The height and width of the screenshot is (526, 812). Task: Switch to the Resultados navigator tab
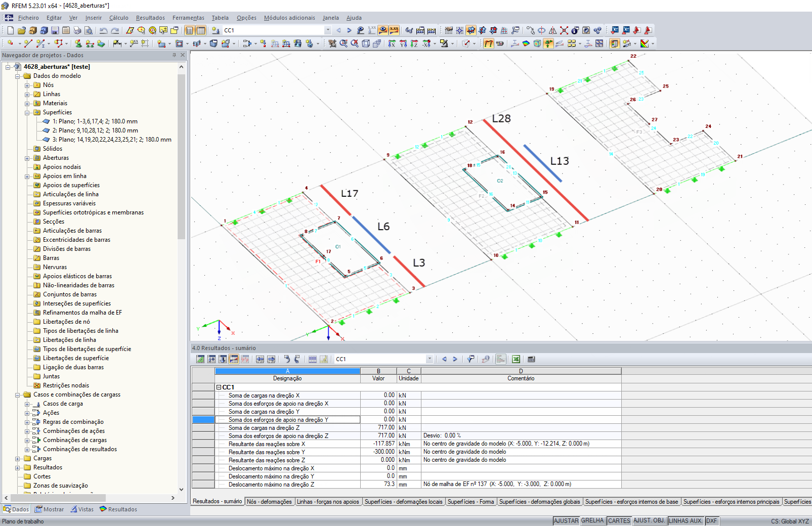tap(118, 509)
